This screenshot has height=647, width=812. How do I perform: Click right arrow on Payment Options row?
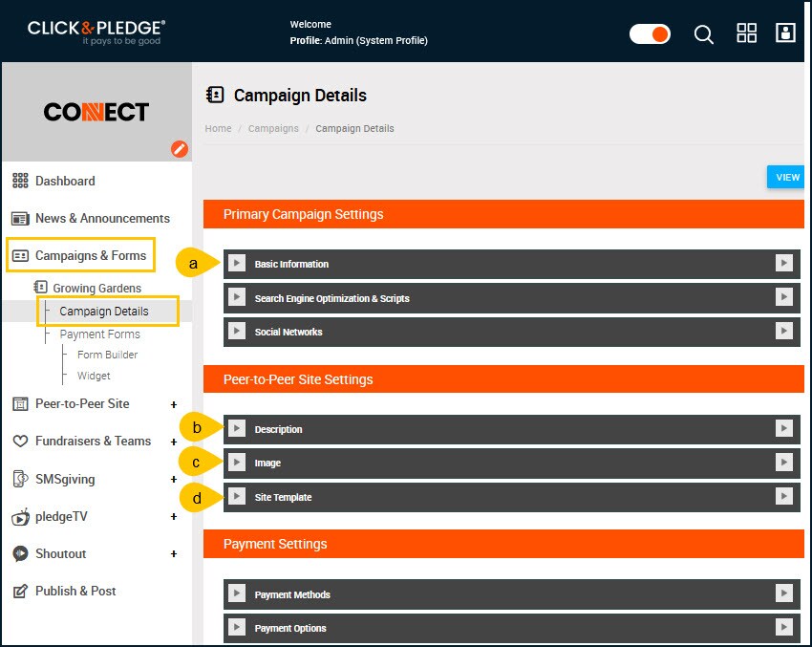coord(784,627)
